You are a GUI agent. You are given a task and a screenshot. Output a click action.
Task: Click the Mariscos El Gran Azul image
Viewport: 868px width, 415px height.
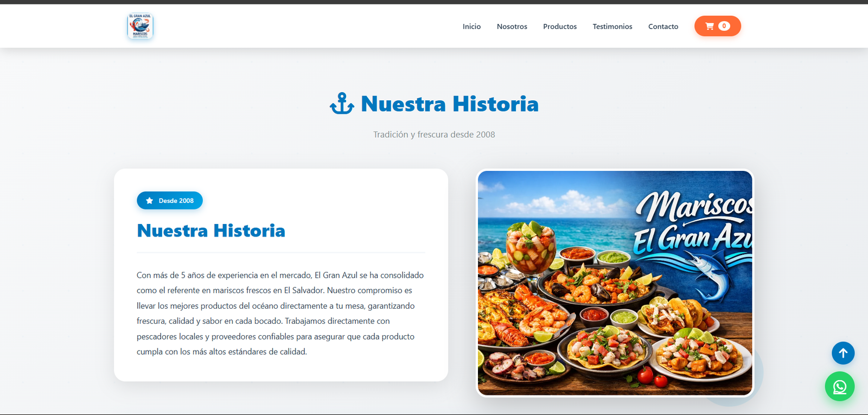[615, 283]
